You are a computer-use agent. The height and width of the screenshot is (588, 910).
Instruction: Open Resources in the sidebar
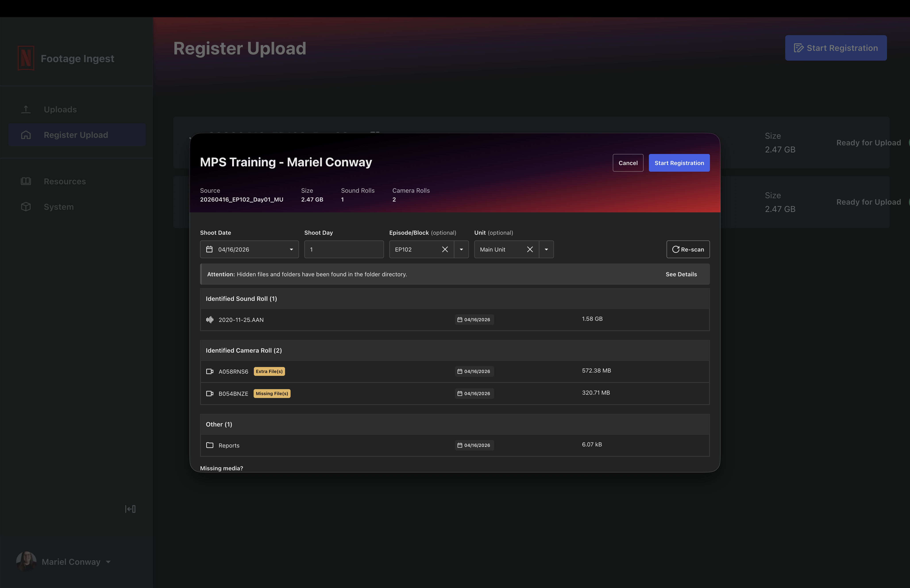pos(76,181)
